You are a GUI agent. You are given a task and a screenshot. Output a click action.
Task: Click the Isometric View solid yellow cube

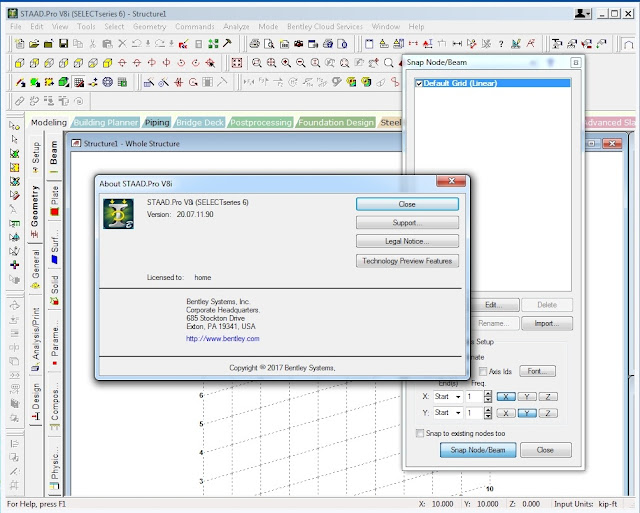pyautogui.click(x=107, y=63)
